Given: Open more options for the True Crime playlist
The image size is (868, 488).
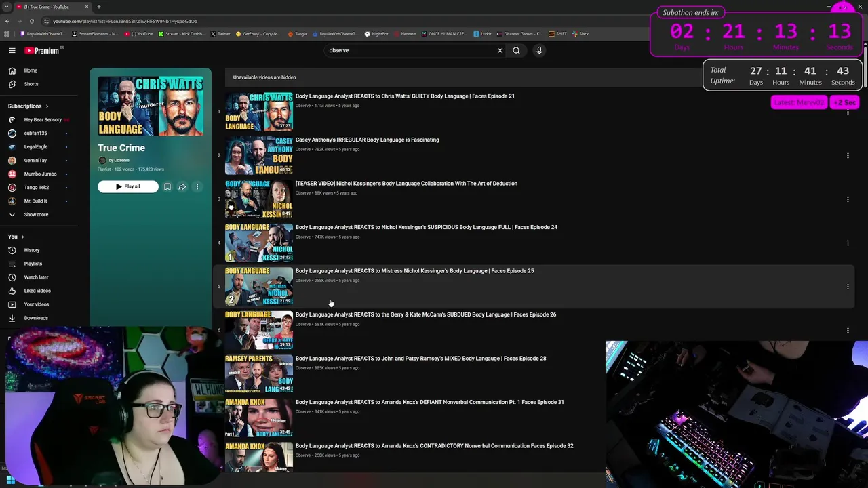Looking at the screenshot, I should click(197, 186).
